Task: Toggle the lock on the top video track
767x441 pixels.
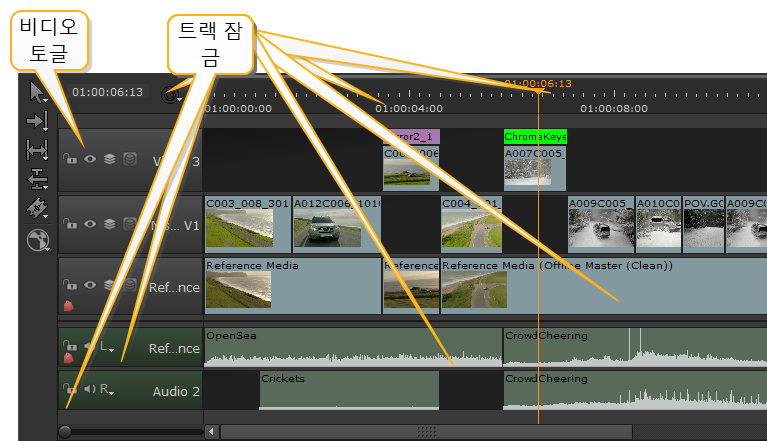Action: pyautogui.click(x=70, y=158)
